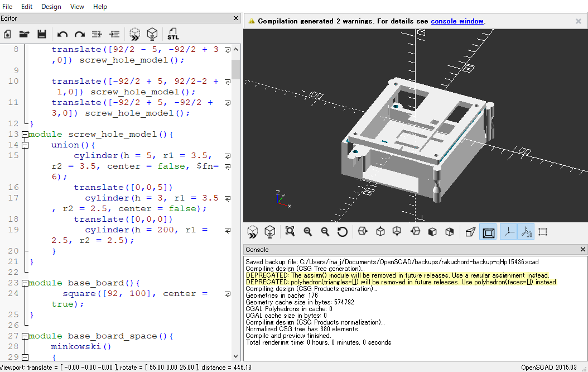Click the DEPRECATED assign() warning line
This screenshot has height=372, width=588.
(398, 275)
